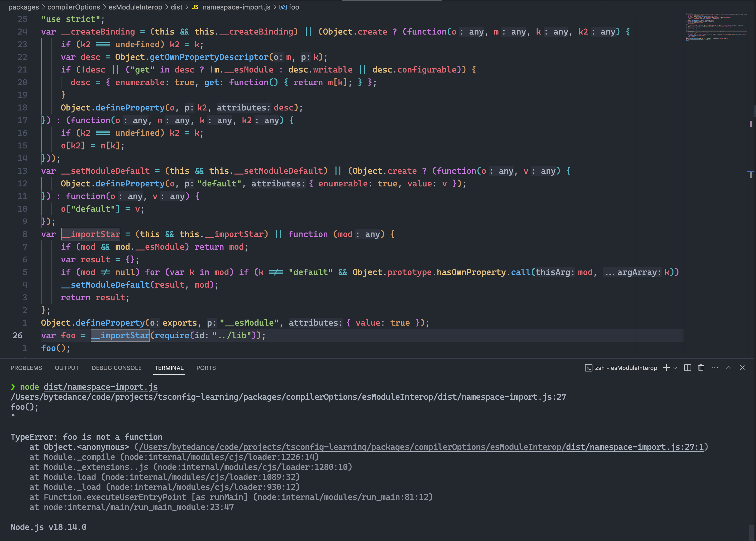Viewport: 756px width, 541px height.
Task: Switch to the OUTPUT tab
Action: click(x=67, y=368)
